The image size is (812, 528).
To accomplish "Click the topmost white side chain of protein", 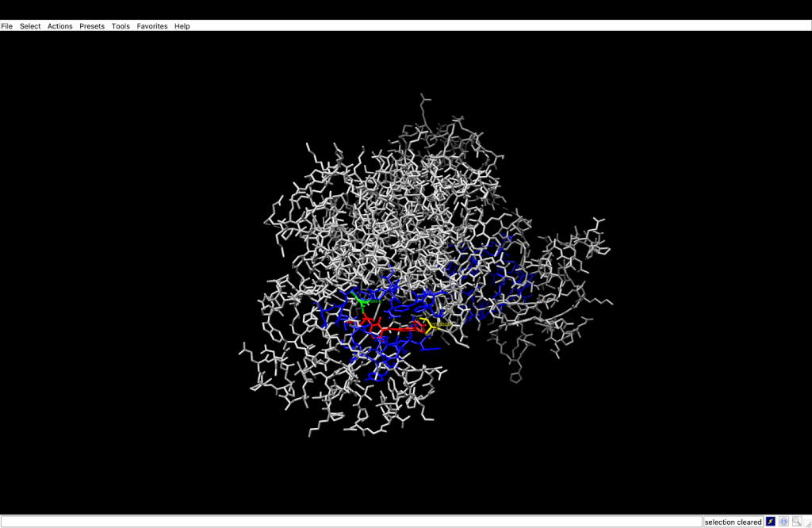I will point(426,98).
